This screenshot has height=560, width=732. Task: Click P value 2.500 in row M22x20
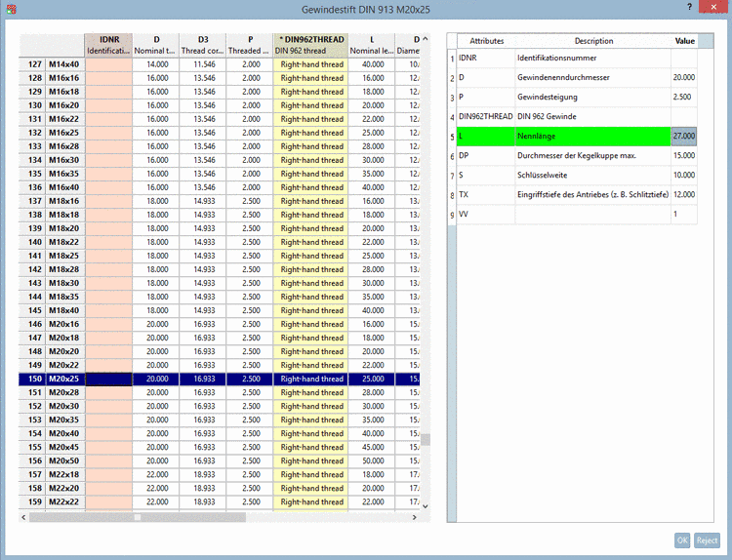tap(250, 488)
